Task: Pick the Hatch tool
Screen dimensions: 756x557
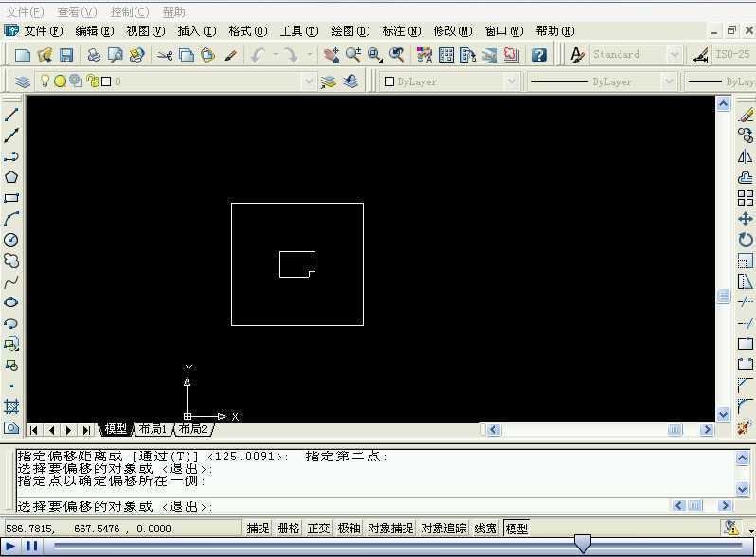Action: (x=11, y=406)
